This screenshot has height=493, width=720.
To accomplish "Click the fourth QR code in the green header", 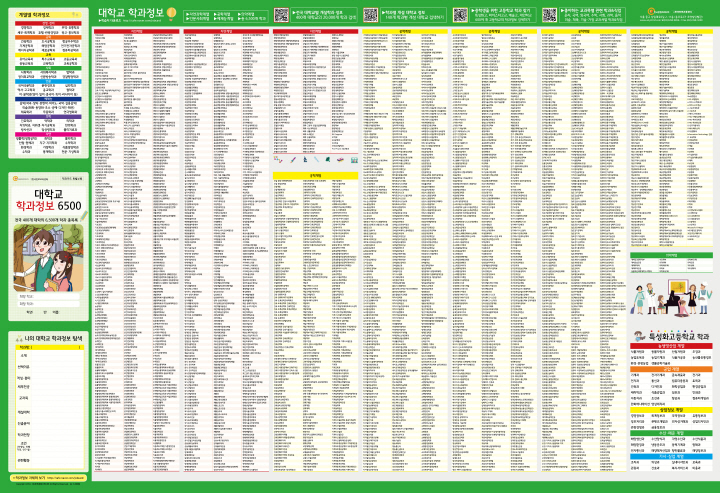I will (549, 15).
